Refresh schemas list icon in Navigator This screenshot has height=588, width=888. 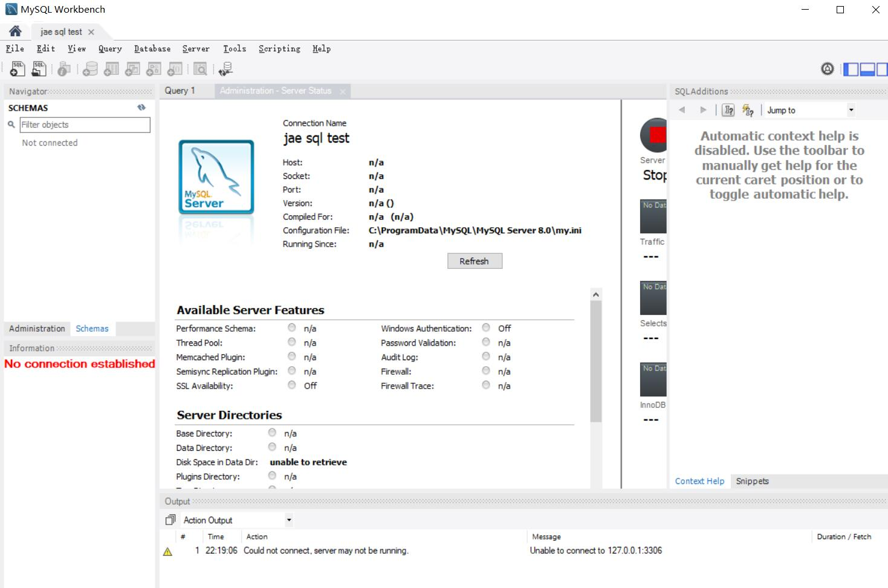(141, 108)
